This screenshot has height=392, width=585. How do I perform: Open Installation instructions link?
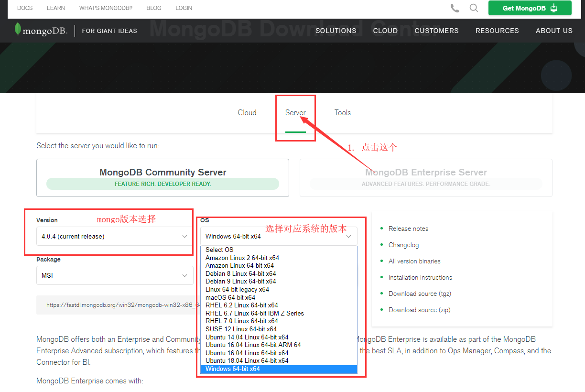[420, 277]
